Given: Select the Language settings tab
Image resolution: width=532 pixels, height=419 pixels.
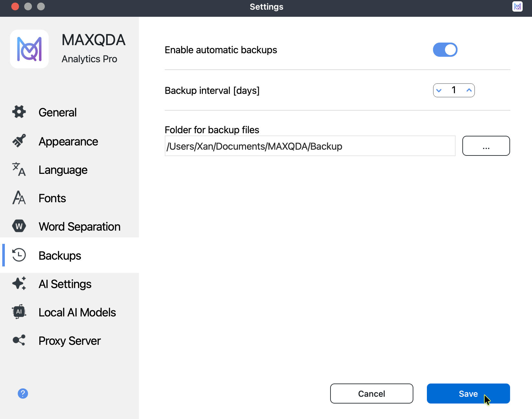Looking at the screenshot, I should [x=70, y=170].
